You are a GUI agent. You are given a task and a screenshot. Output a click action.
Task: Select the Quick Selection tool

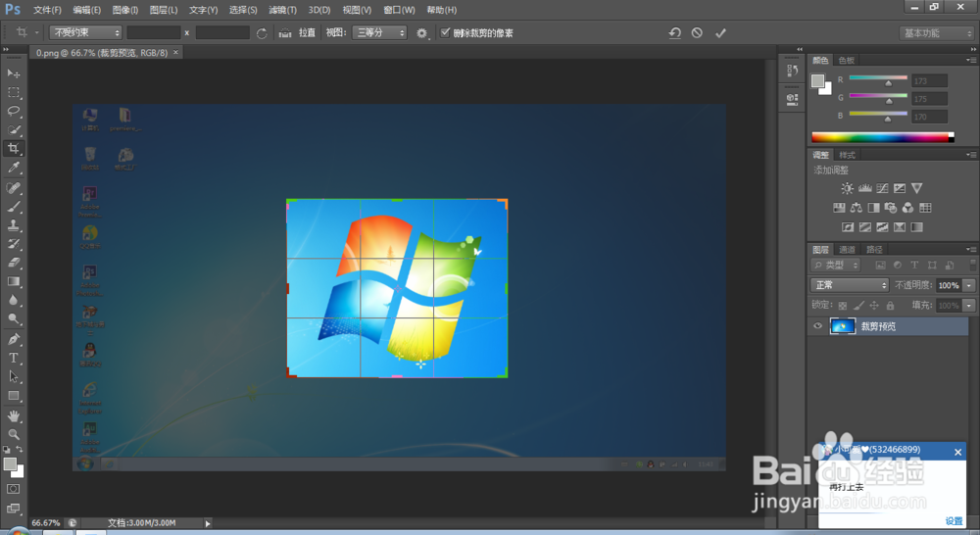point(13,130)
